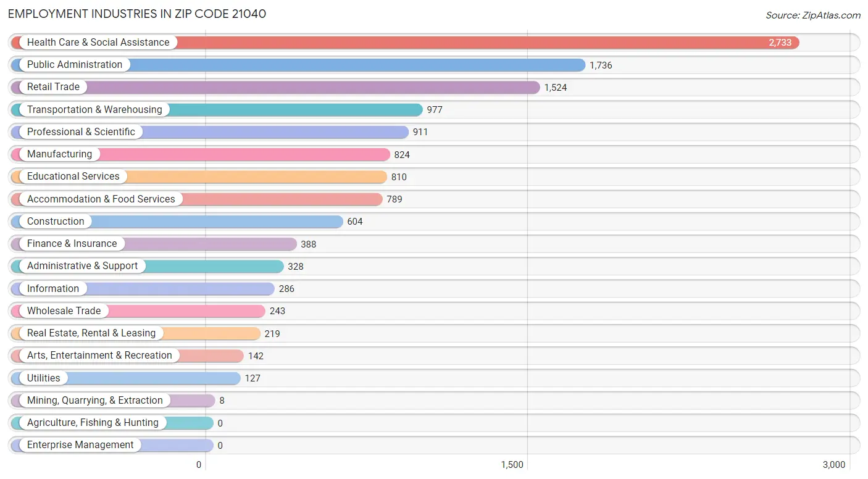868x479 pixels.
Task: Click the Professional & Scientific label
Action: (x=81, y=132)
